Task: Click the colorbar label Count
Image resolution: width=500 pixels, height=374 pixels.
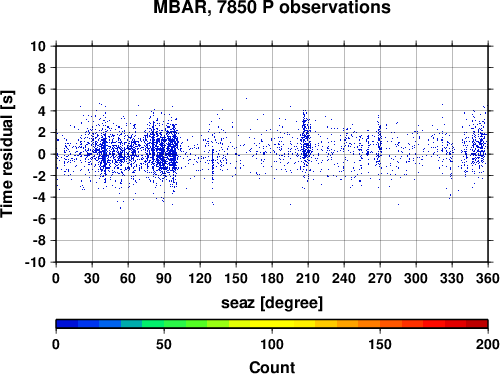Action: coord(272,367)
